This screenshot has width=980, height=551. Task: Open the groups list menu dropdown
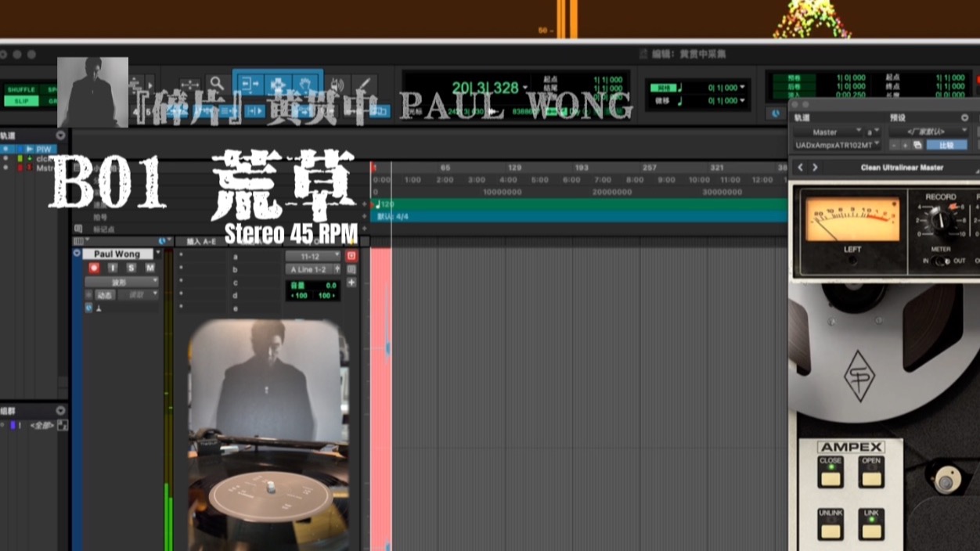point(60,410)
